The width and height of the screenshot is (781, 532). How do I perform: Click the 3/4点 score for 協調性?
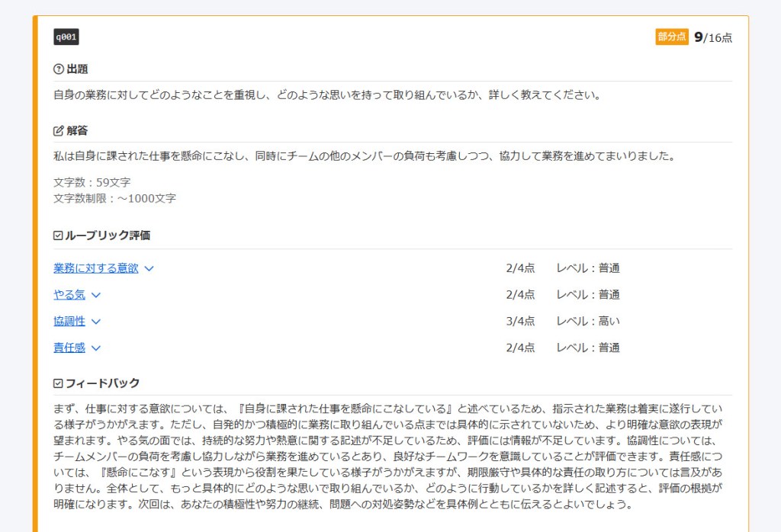tap(520, 322)
